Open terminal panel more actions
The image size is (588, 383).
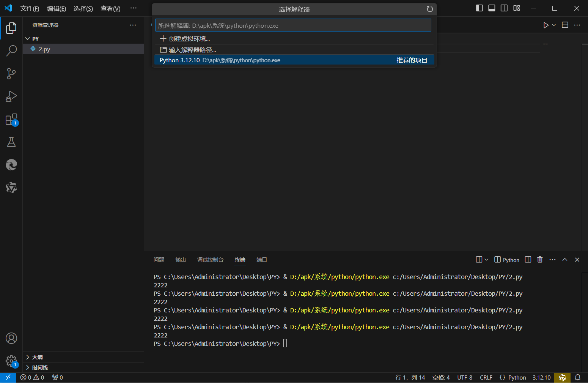[552, 260]
